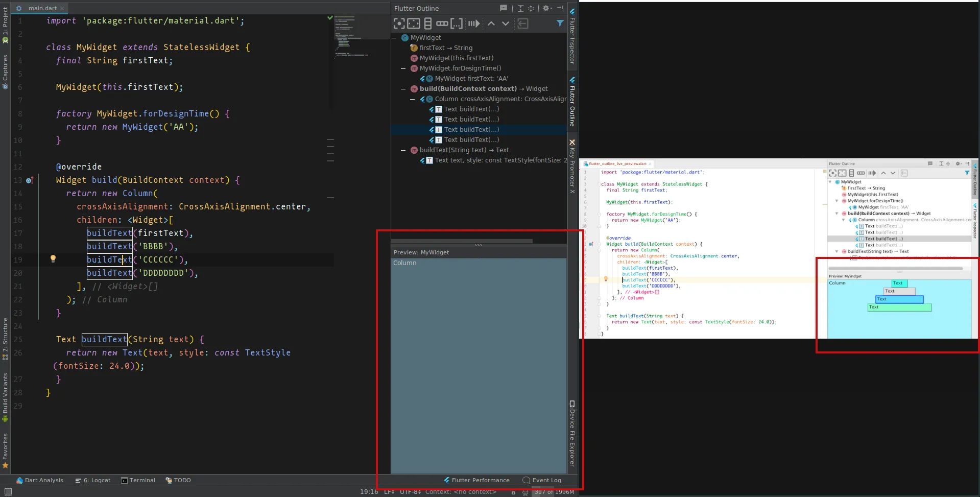
Task: Click the Move widget down arrow
Action: click(506, 23)
